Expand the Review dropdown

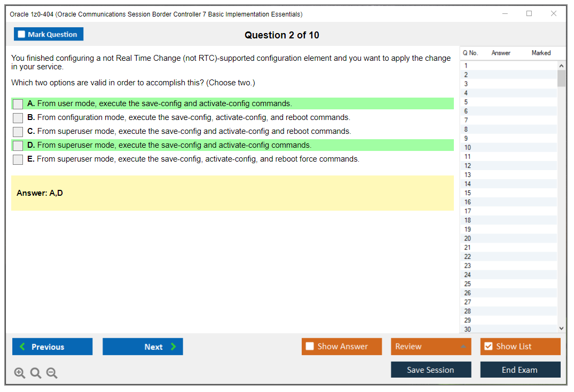tap(463, 347)
